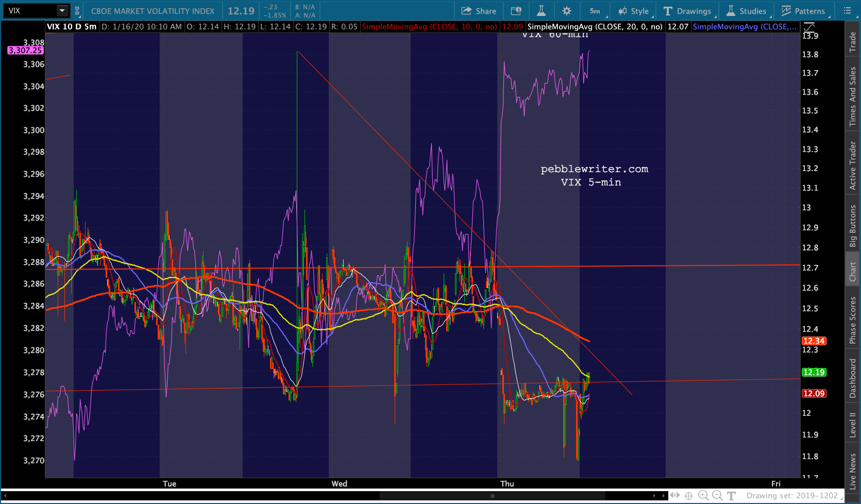Switch to the Phase Scores side tab
Viewport: 861px width, 504px height.
tap(853, 320)
